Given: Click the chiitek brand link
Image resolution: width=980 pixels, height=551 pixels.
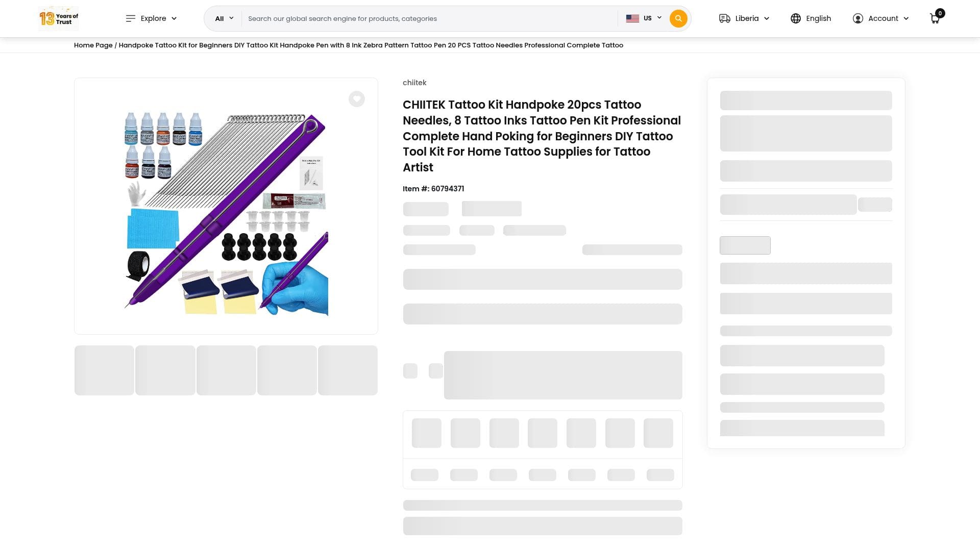Looking at the screenshot, I should coord(414,83).
